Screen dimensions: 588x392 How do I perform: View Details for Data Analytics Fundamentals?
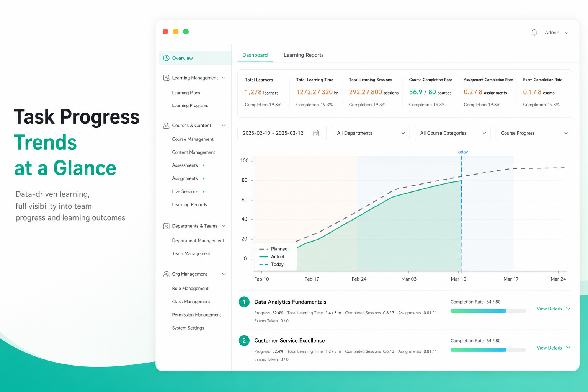tap(554, 309)
